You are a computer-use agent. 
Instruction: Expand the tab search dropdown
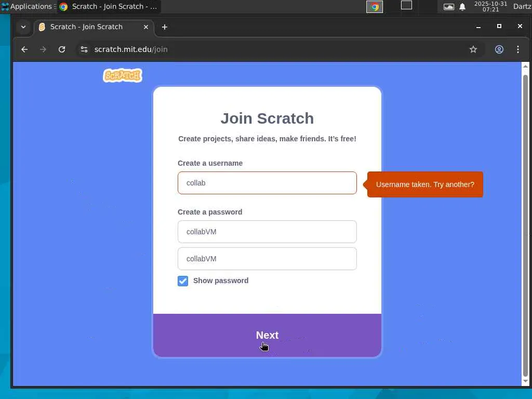tap(23, 27)
